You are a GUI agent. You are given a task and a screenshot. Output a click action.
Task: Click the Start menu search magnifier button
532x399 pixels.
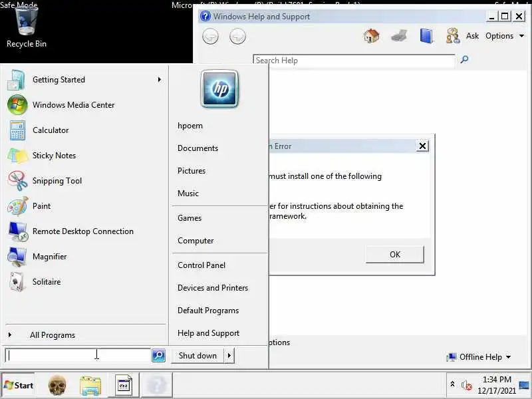click(x=158, y=355)
